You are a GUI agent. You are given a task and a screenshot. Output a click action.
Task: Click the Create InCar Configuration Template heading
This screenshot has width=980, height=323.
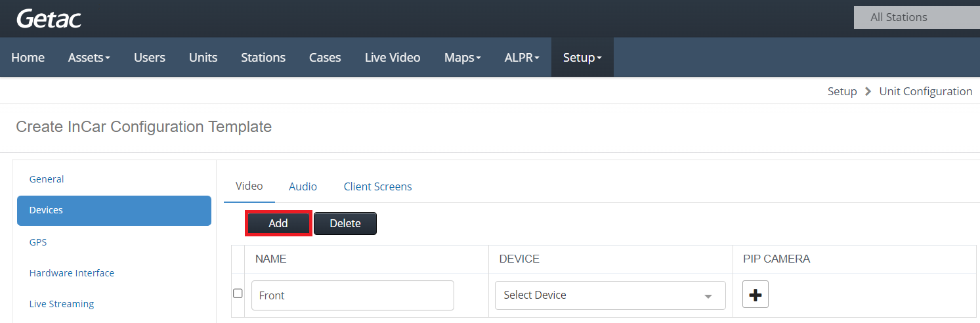(144, 127)
